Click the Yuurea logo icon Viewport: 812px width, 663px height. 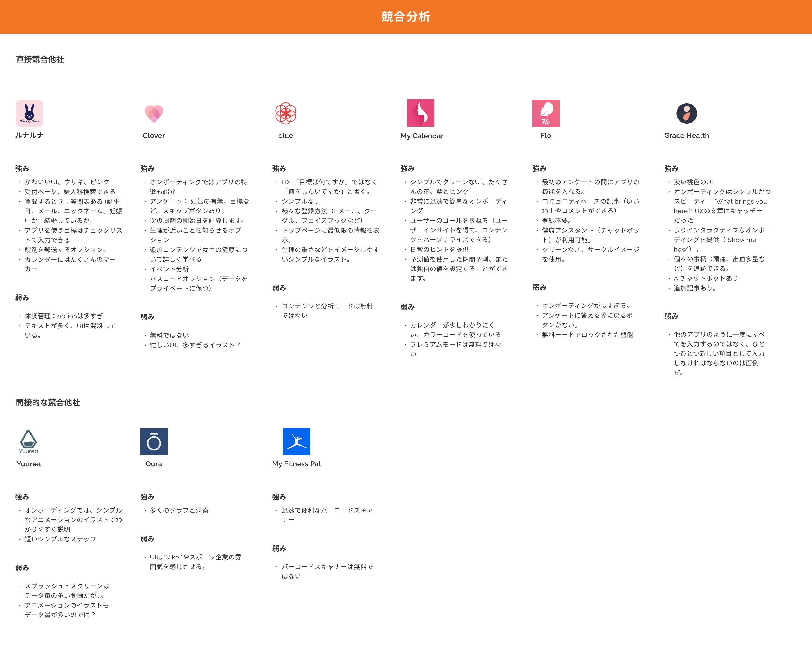(29, 441)
